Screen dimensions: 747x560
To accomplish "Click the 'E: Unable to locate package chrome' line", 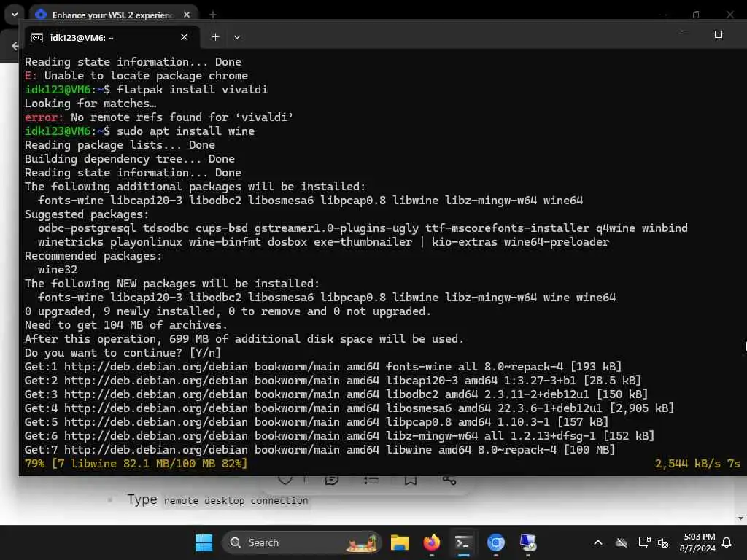I will point(136,76).
